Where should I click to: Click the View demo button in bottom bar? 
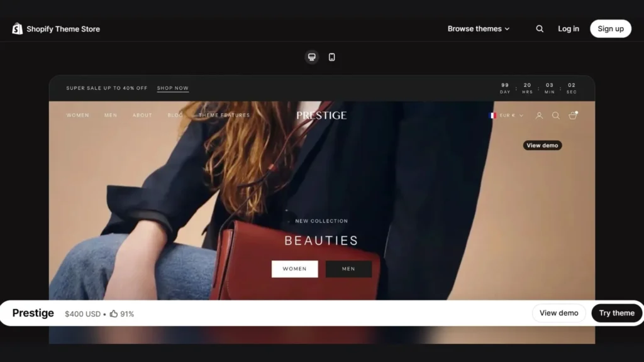pyautogui.click(x=559, y=313)
